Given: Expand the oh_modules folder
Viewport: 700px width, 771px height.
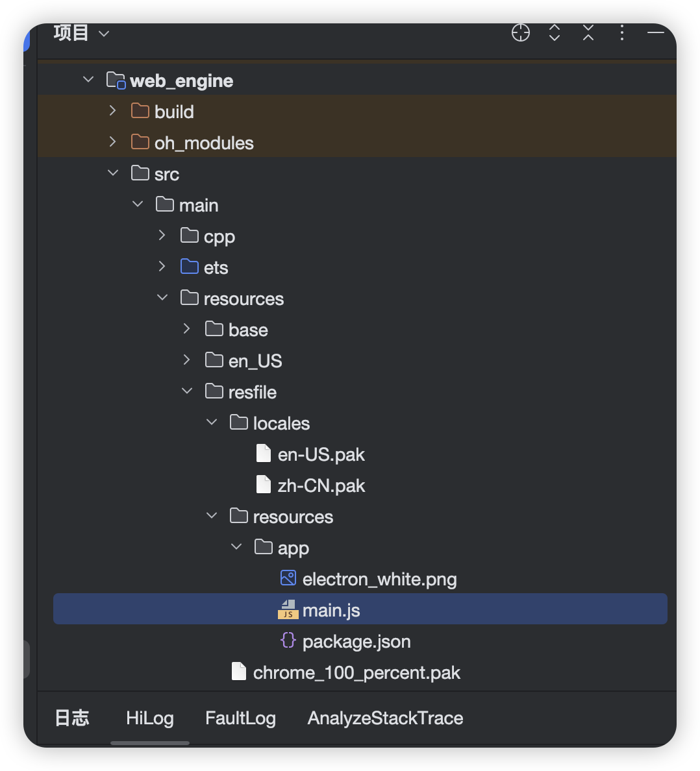Looking at the screenshot, I should click(113, 142).
